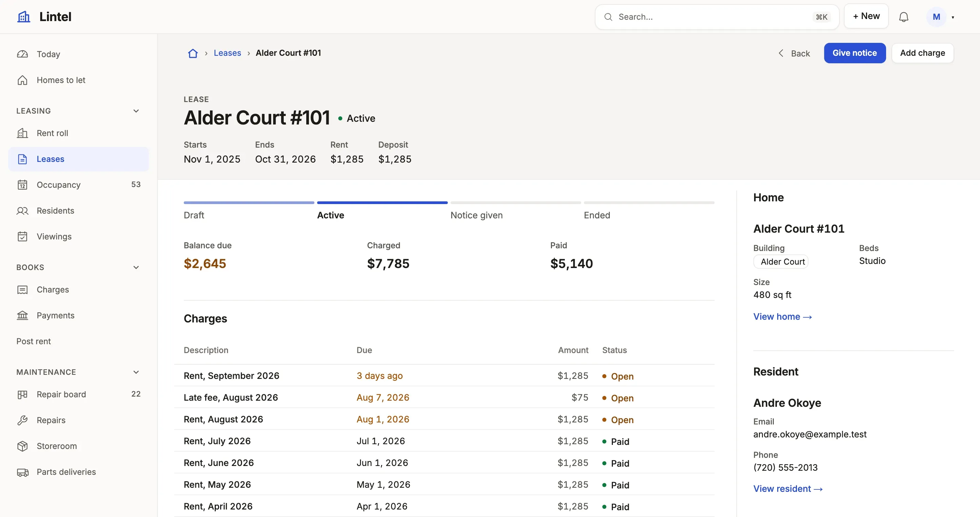The image size is (980, 517).
Task: Open Leases breadcrumb link
Action: point(227,53)
